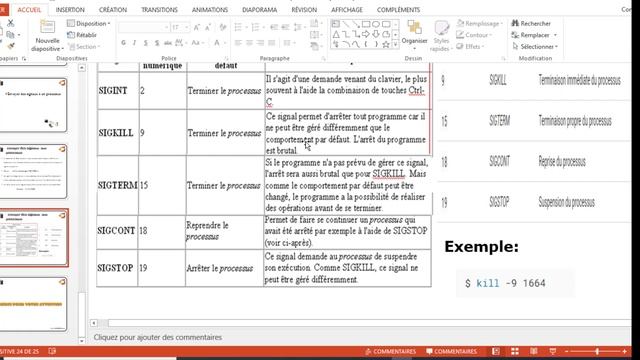Image resolution: width=640 pixels, height=360 pixels.
Task: Increase font size with the A-up icon
Action: point(197,27)
